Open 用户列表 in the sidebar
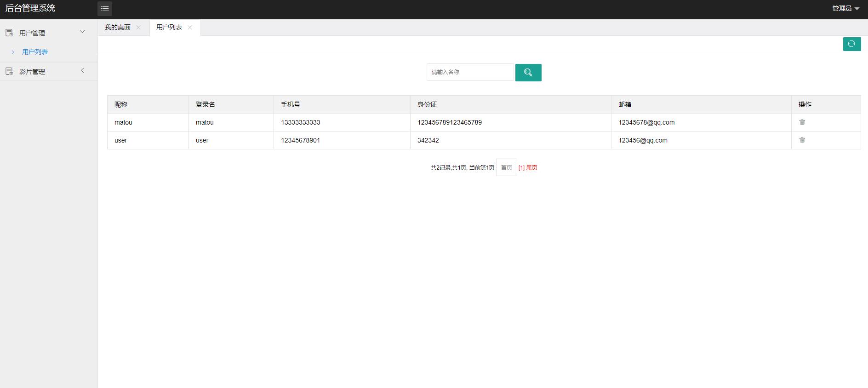Screen dimensions: 868x388 click(x=35, y=52)
